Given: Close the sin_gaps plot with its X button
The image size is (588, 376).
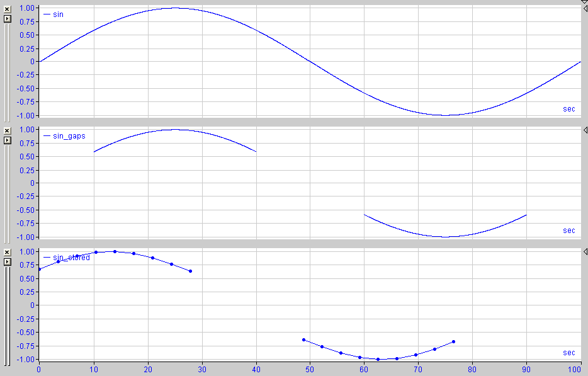Looking at the screenshot, I should pyautogui.click(x=7, y=130).
